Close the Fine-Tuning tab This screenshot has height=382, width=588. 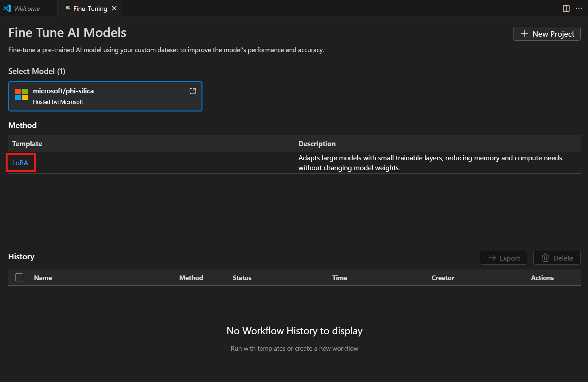coord(114,8)
